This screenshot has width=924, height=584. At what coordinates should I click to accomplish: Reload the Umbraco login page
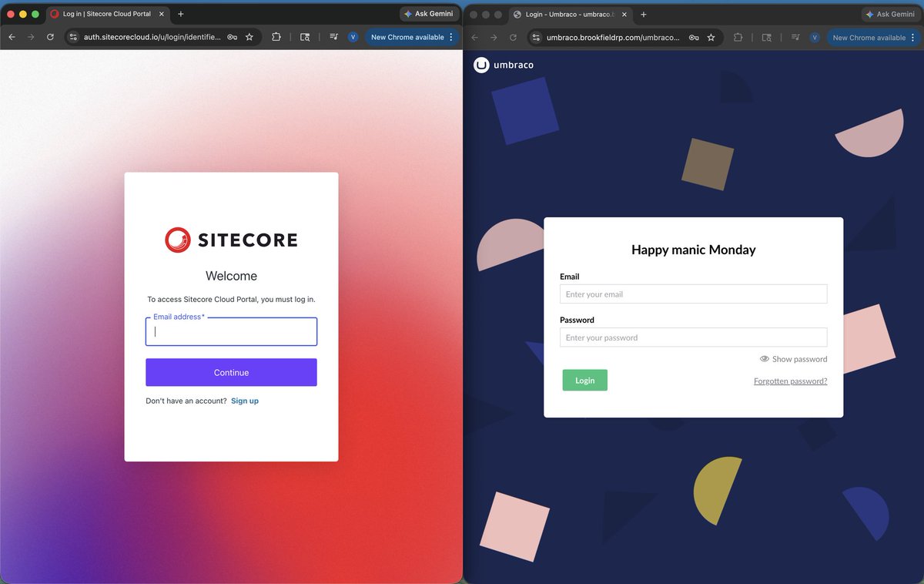pos(513,37)
